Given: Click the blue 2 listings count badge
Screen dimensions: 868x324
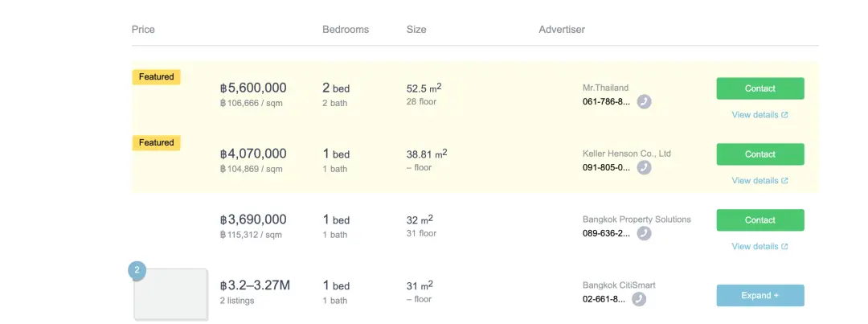Looking at the screenshot, I should click(x=137, y=272).
